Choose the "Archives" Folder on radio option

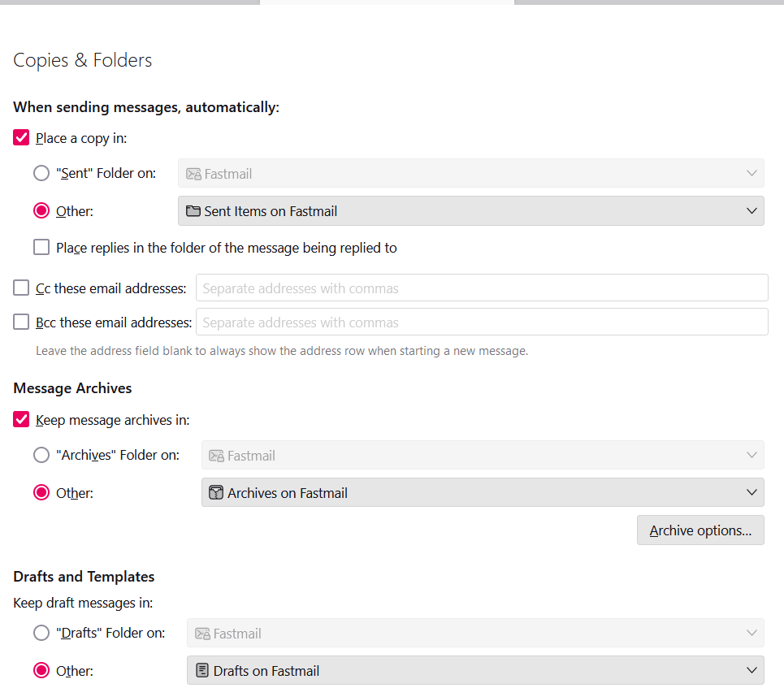click(x=41, y=455)
